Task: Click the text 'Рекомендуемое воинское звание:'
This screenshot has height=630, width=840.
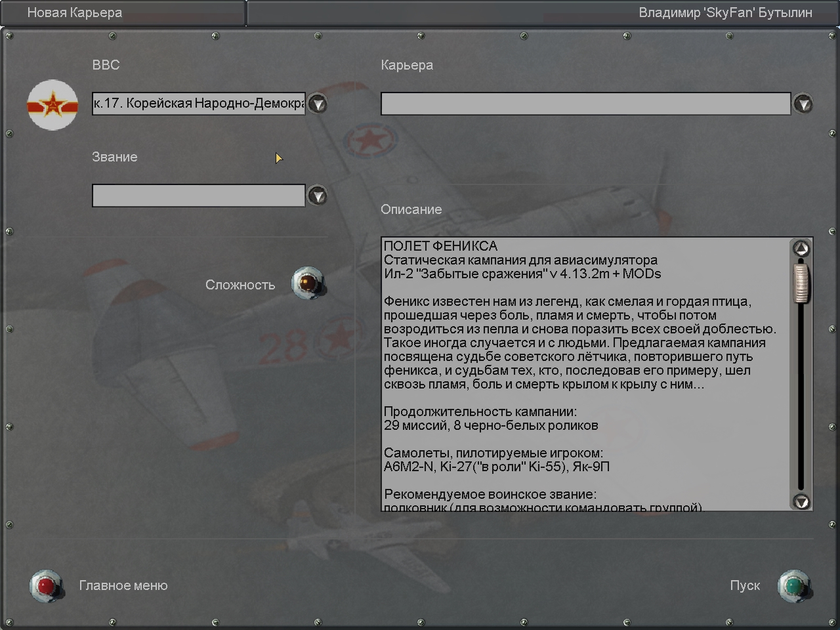Action: point(490,494)
